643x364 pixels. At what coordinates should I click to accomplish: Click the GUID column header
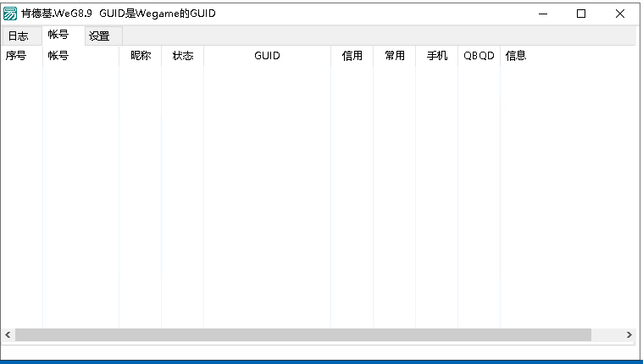(267, 56)
